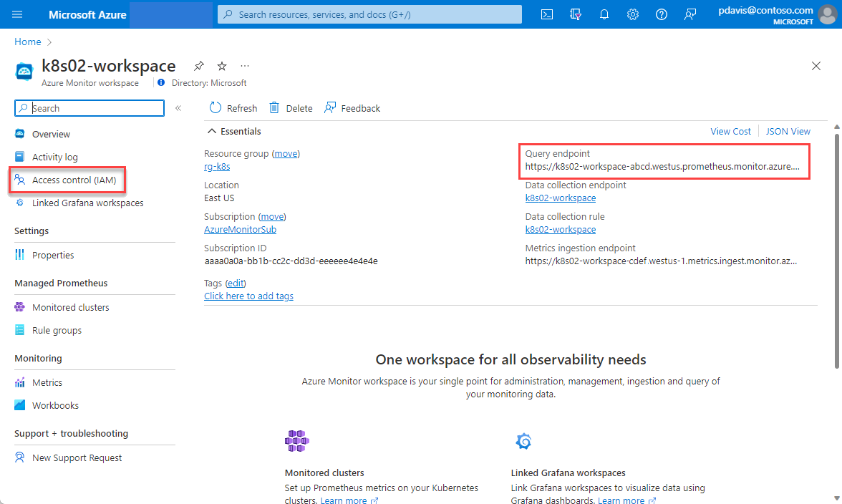
Task: Open the top bar feedback icon
Action: 690,14
